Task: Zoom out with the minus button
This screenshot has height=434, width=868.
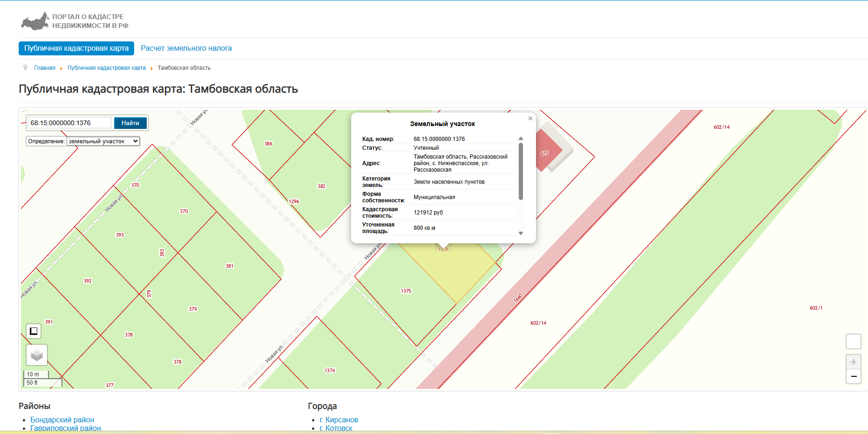Action: (x=853, y=376)
